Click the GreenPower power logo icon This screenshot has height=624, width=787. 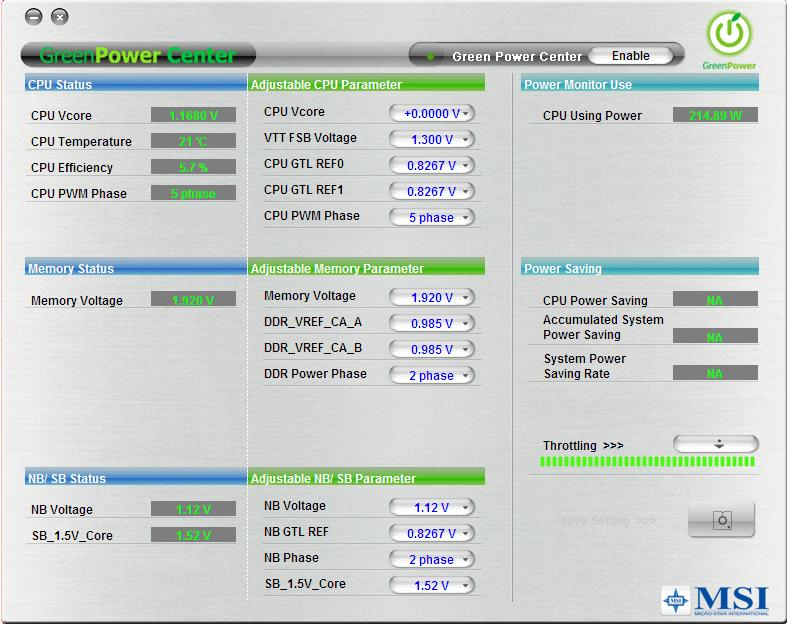click(730, 34)
